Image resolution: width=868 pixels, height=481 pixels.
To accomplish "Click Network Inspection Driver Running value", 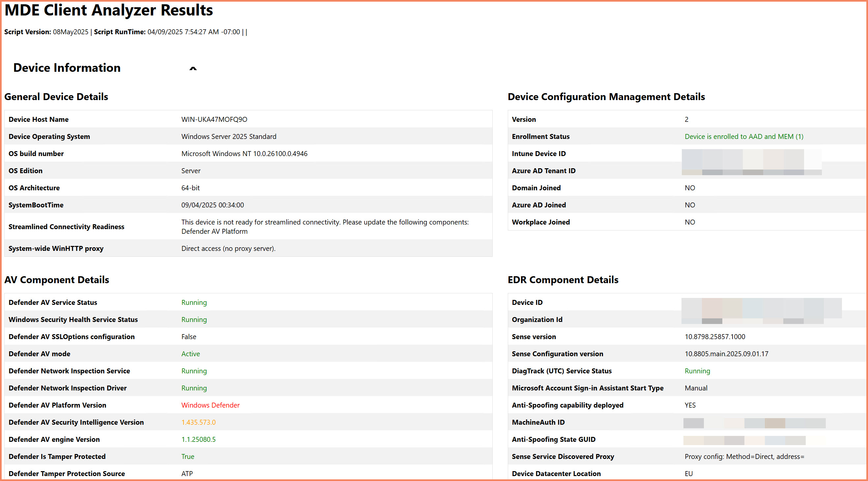I will [x=194, y=388].
